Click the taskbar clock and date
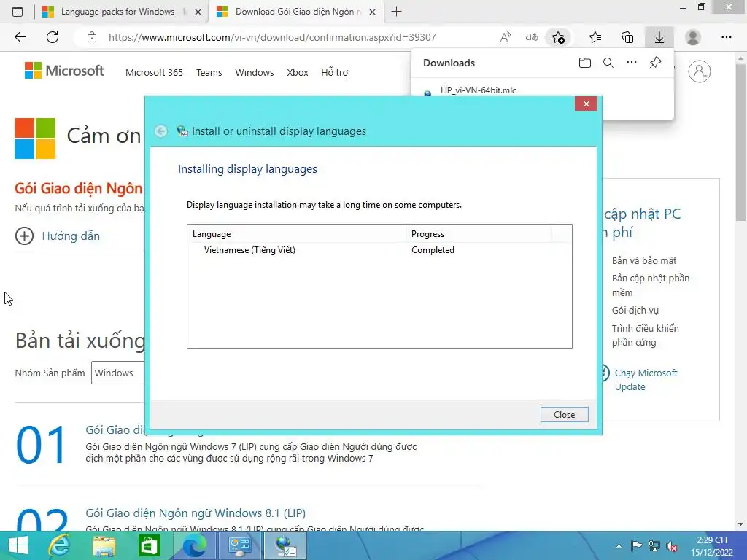Viewport: 747px width, 560px height. pos(712,546)
